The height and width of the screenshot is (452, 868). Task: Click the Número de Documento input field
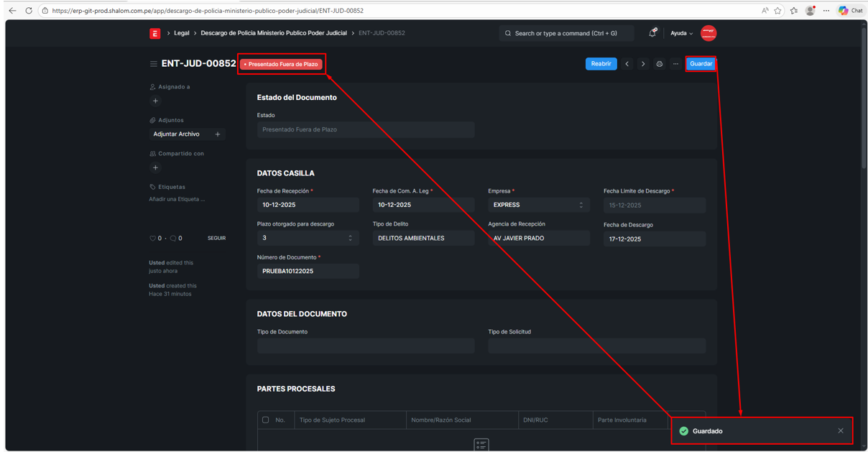click(308, 271)
